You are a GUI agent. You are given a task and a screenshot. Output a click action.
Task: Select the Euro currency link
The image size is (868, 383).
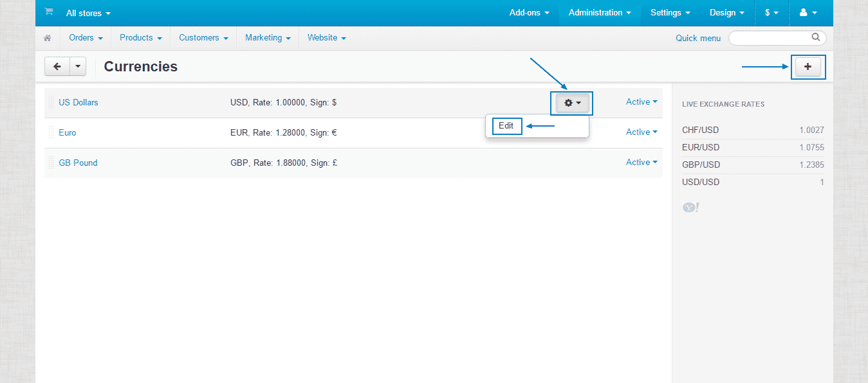point(67,132)
